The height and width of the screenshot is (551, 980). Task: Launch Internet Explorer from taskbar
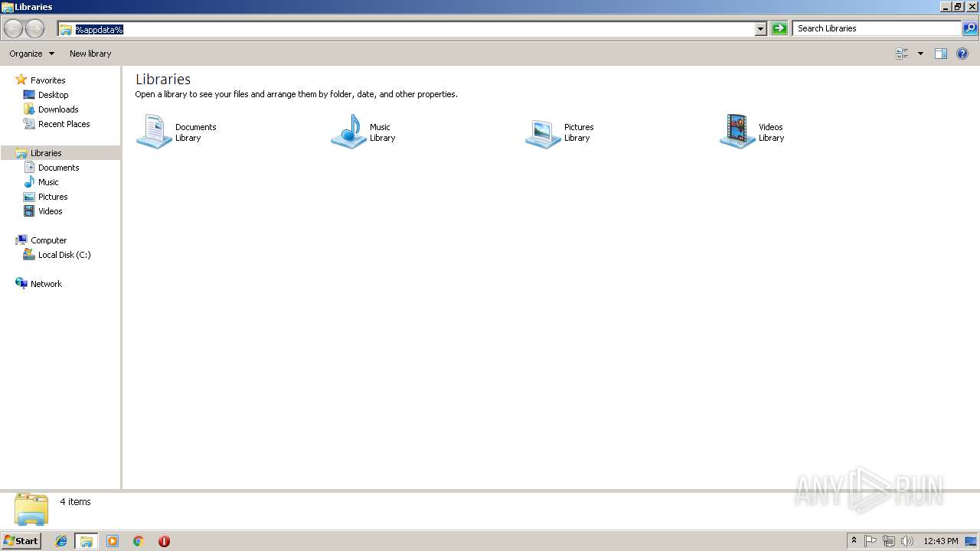pyautogui.click(x=61, y=541)
